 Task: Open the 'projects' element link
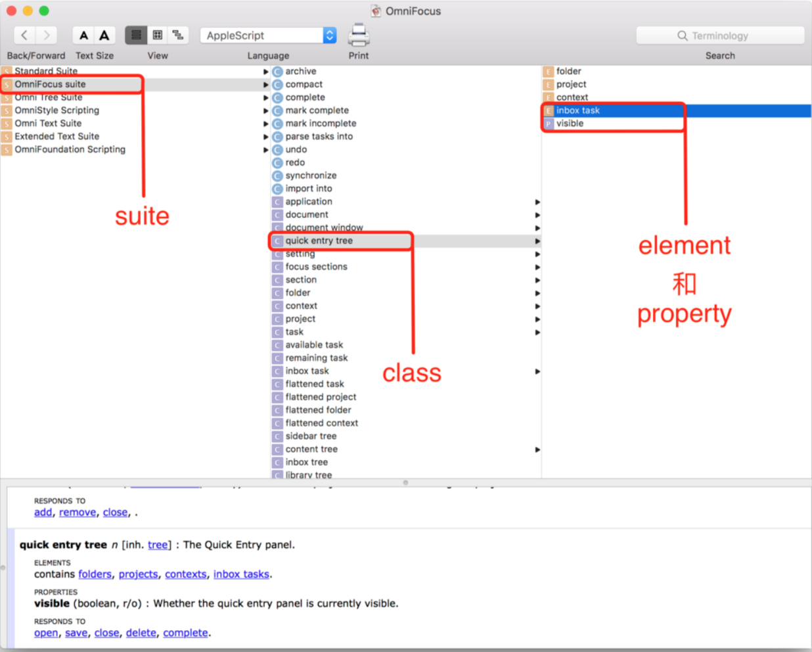[x=139, y=574]
